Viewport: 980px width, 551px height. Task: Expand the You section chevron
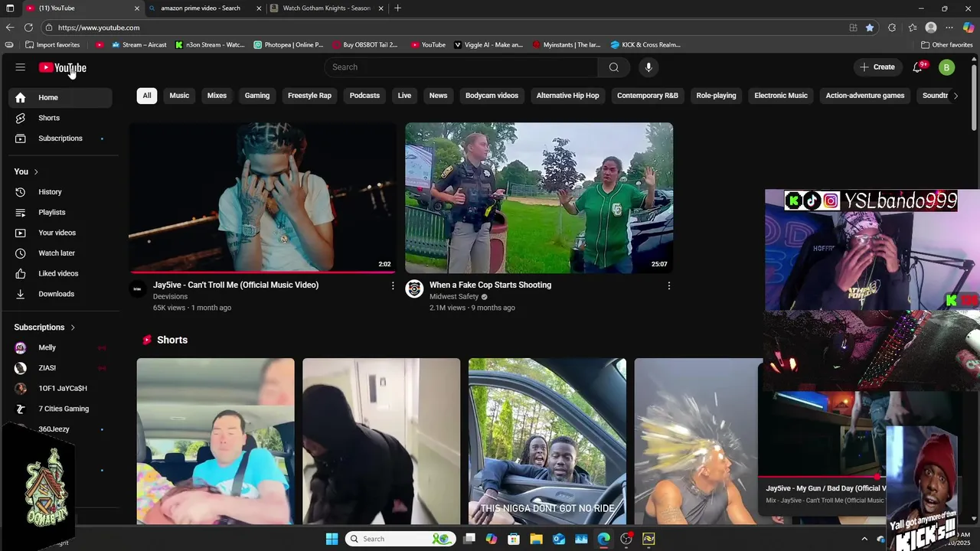click(36, 171)
